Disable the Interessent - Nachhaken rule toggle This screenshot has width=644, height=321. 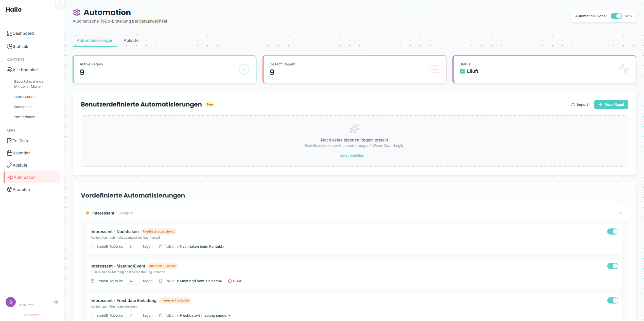coord(613,231)
